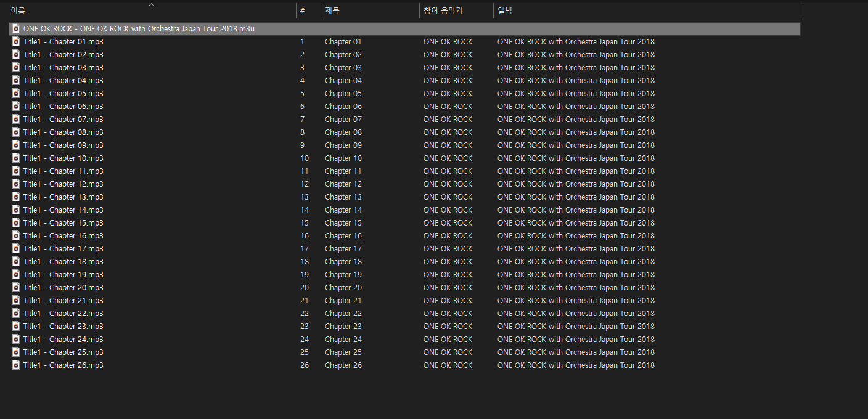Select file name Title1 - Chapter 26.mp3

click(x=63, y=365)
